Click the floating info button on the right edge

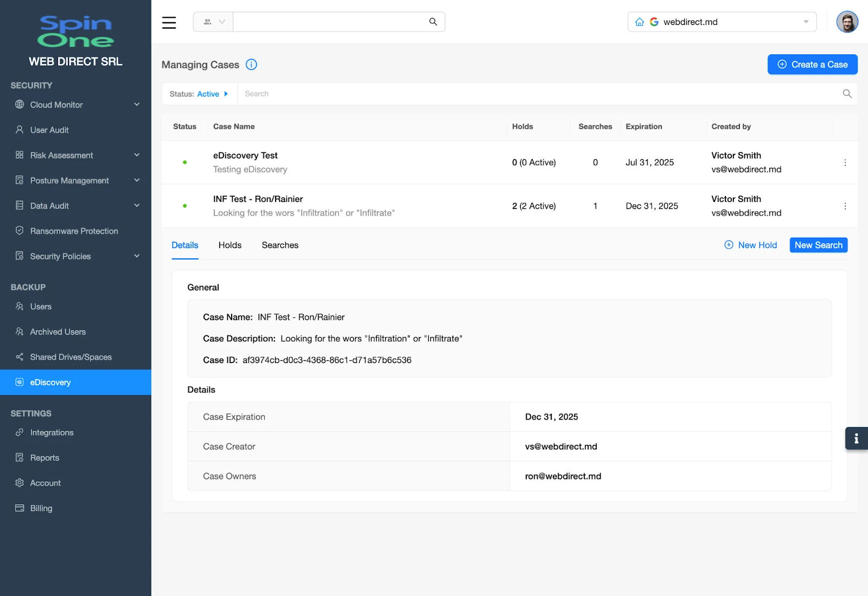[x=856, y=438]
